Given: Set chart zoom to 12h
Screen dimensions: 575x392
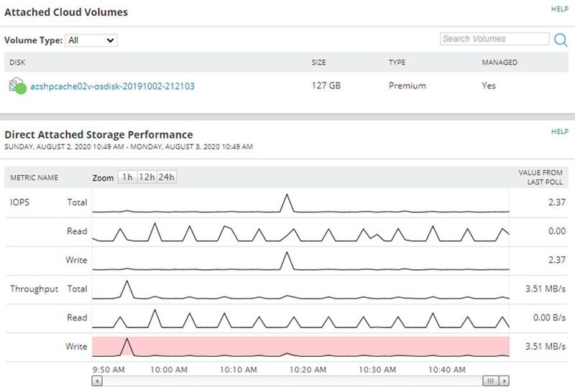Looking at the screenshot, I should pyautogui.click(x=147, y=177).
